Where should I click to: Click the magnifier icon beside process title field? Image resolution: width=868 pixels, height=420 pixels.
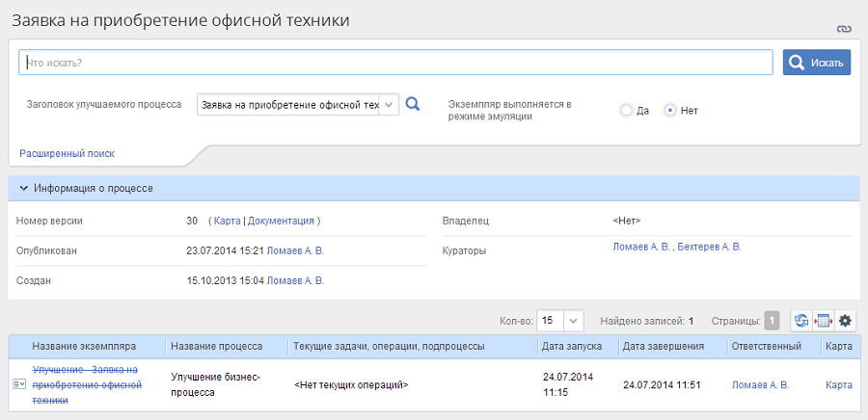point(413,104)
